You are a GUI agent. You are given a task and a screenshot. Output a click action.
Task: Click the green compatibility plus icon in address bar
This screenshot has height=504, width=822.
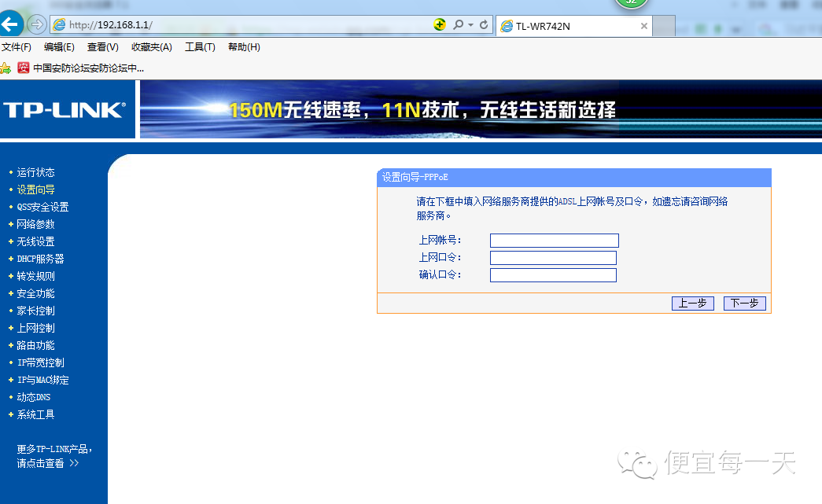(x=440, y=24)
